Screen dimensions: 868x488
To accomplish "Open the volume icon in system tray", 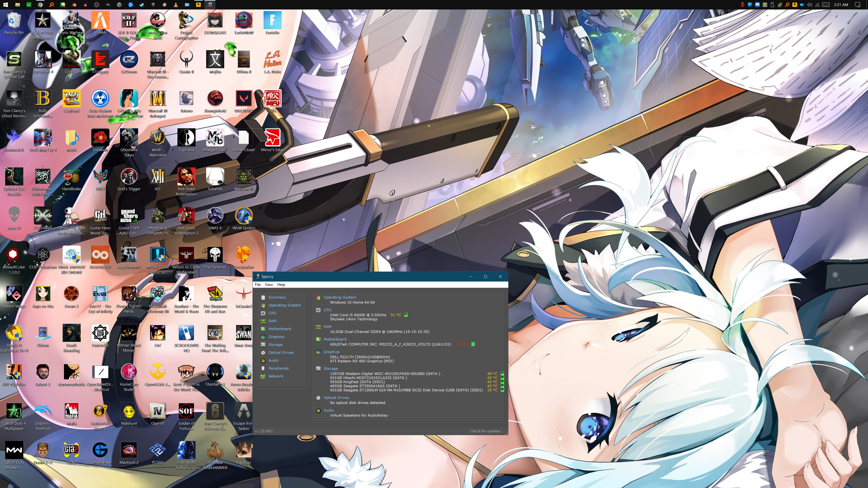I will (x=810, y=5).
